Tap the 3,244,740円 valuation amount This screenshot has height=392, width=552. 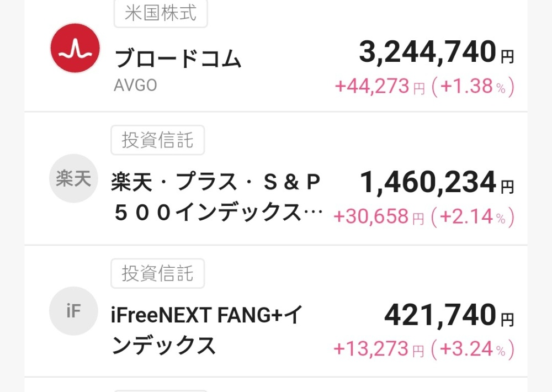point(437,52)
